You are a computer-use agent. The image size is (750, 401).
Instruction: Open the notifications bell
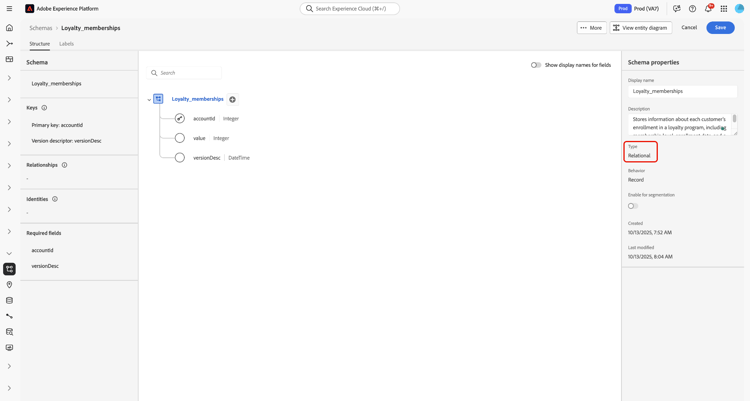[x=708, y=9]
